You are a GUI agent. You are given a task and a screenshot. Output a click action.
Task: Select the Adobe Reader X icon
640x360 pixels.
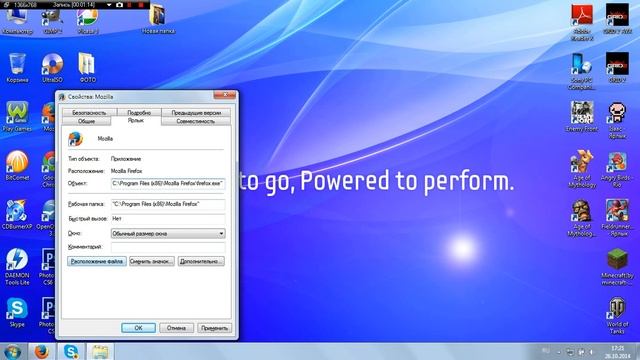click(x=582, y=23)
